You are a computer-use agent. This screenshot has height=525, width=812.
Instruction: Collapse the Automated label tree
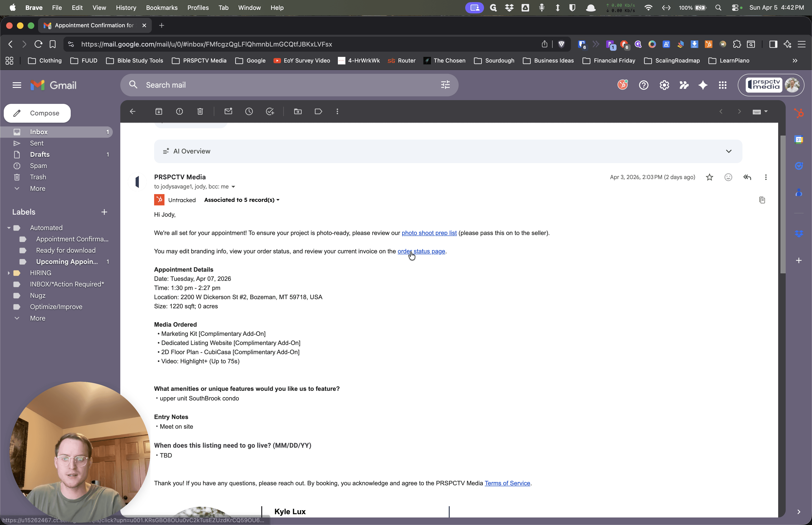tap(9, 228)
